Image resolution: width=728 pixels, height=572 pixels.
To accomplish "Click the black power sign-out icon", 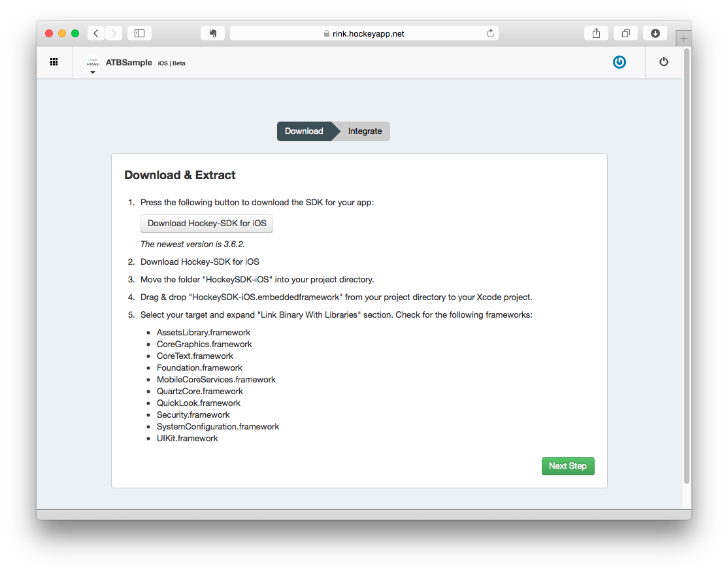I will 664,62.
